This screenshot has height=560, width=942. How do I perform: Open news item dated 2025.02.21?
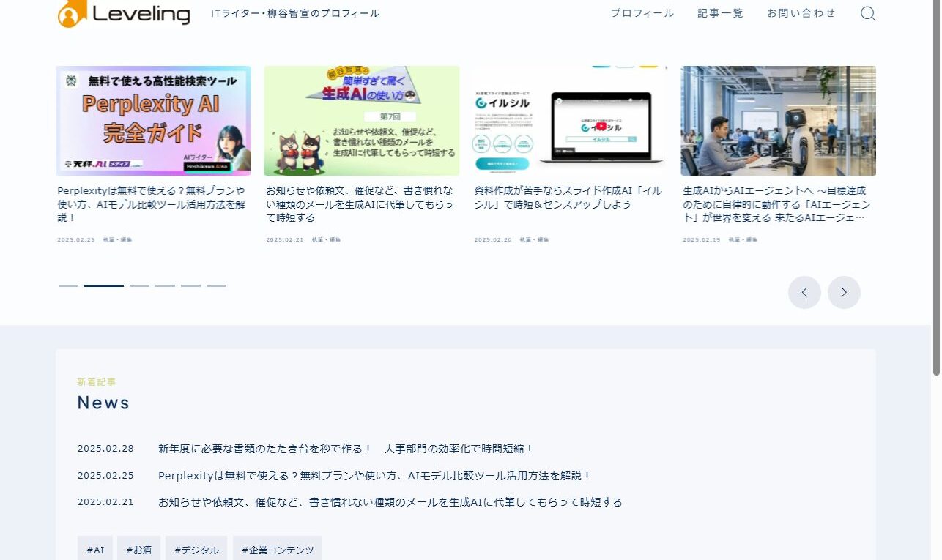tap(390, 502)
